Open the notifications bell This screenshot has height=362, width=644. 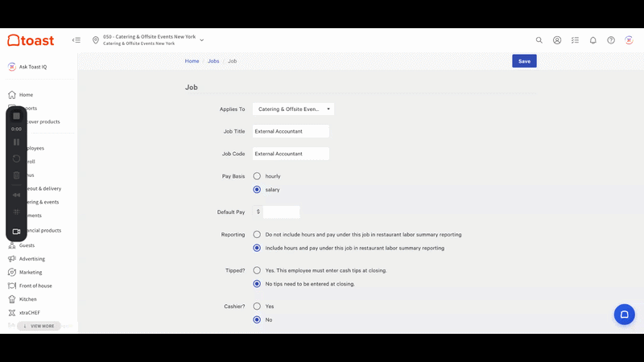[593, 39]
